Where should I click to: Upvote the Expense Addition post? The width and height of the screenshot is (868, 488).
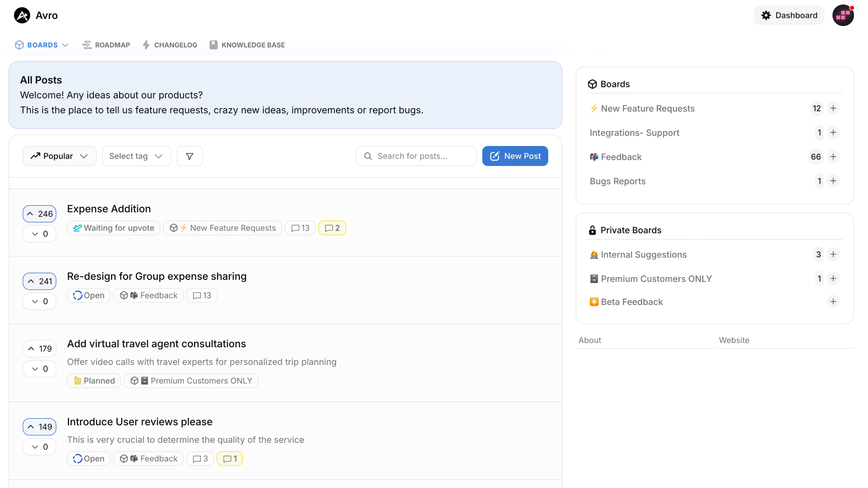coord(39,214)
